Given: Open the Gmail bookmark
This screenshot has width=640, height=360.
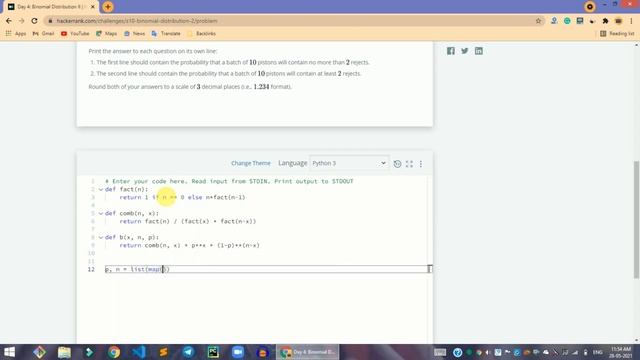Looking at the screenshot, I should point(43,33).
